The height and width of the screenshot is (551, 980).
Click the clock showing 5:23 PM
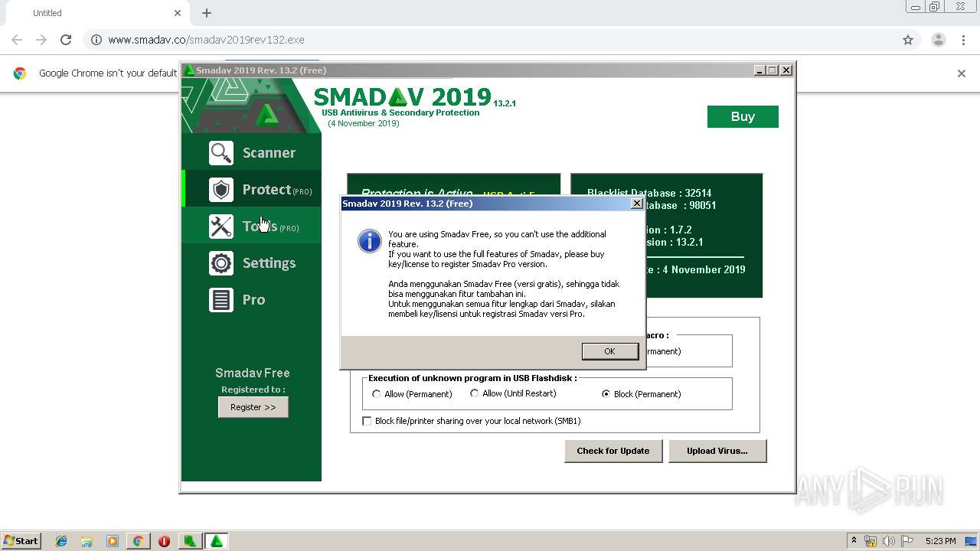tap(941, 541)
